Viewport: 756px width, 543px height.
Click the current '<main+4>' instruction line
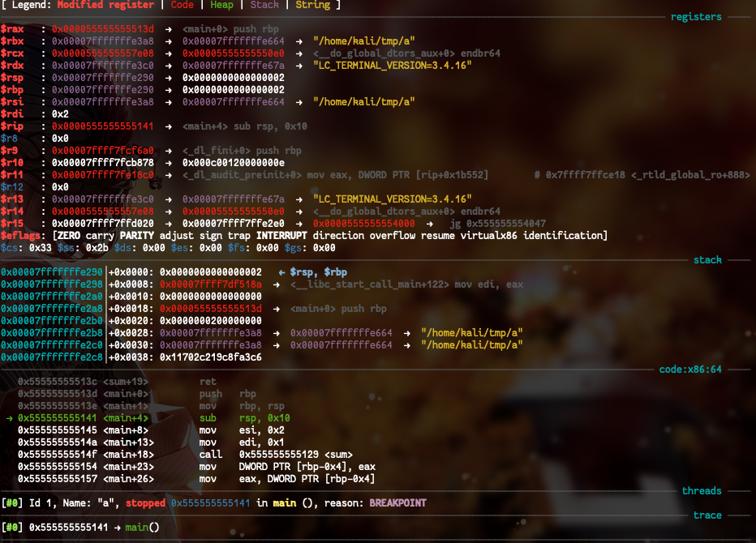(x=148, y=417)
